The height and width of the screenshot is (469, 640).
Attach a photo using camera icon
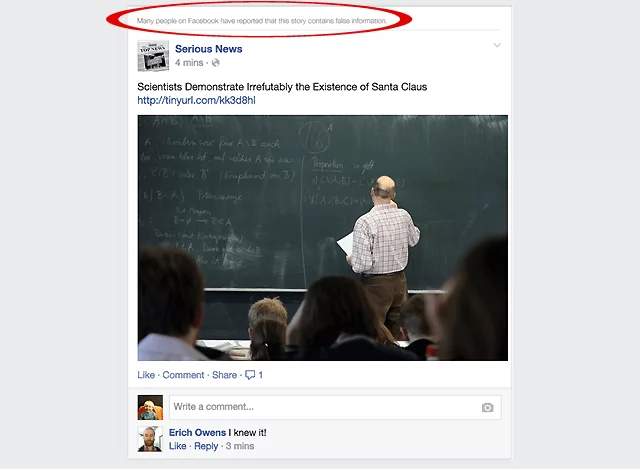487,407
